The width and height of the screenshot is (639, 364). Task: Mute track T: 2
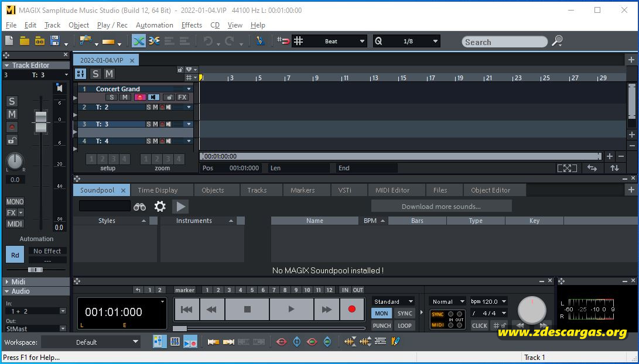coord(155,107)
